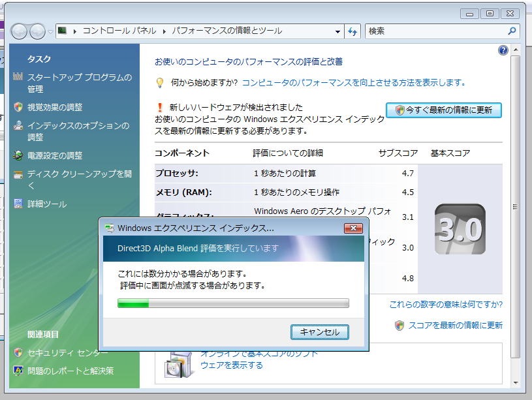This screenshot has height=400, width=532.
Task: Open オンラインで基本スコアのソフトウェアを表示する link
Action: [259, 360]
